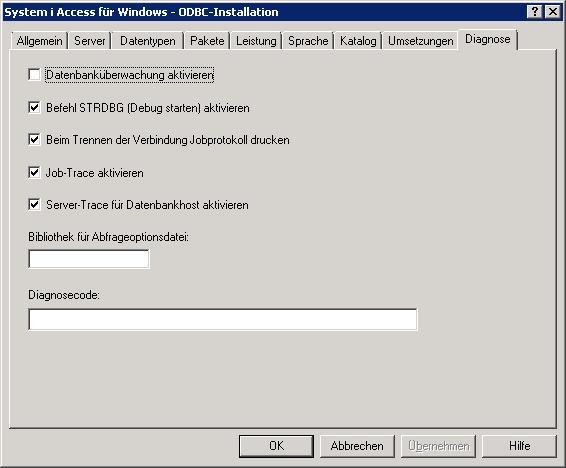Click the Abbrechen button
This screenshot has width=566, height=468.
(357, 446)
